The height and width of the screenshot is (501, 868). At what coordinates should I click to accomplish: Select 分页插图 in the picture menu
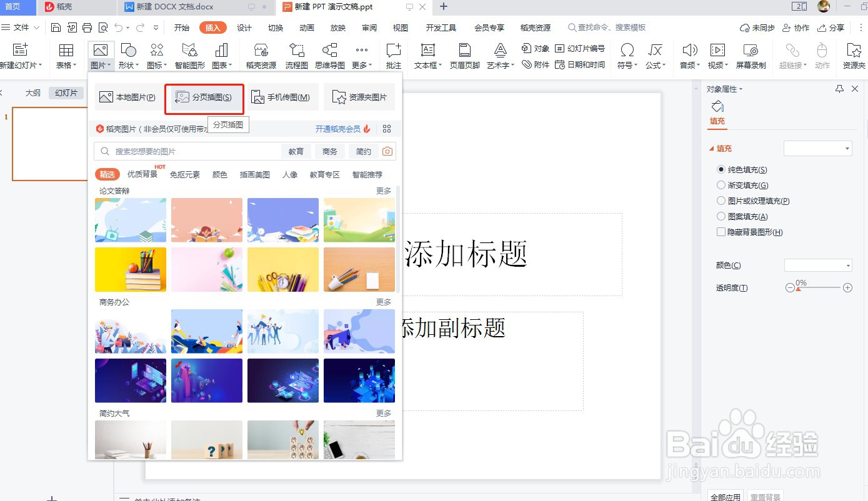(204, 98)
